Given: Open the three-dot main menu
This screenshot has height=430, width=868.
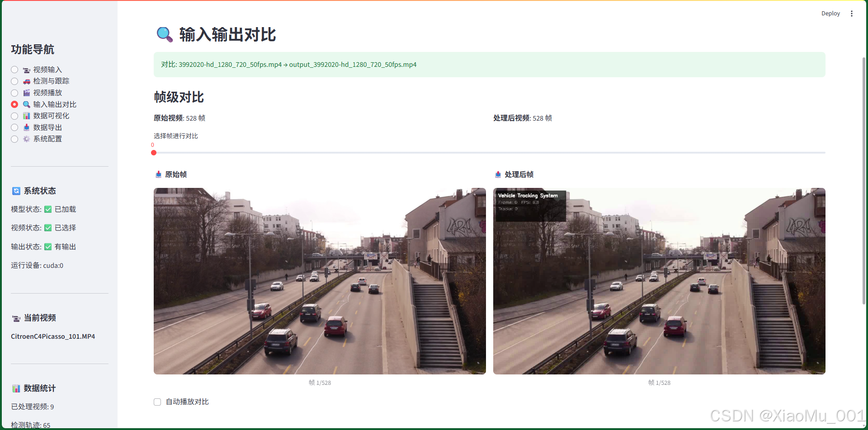Looking at the screenshot, I should [852, 14].
